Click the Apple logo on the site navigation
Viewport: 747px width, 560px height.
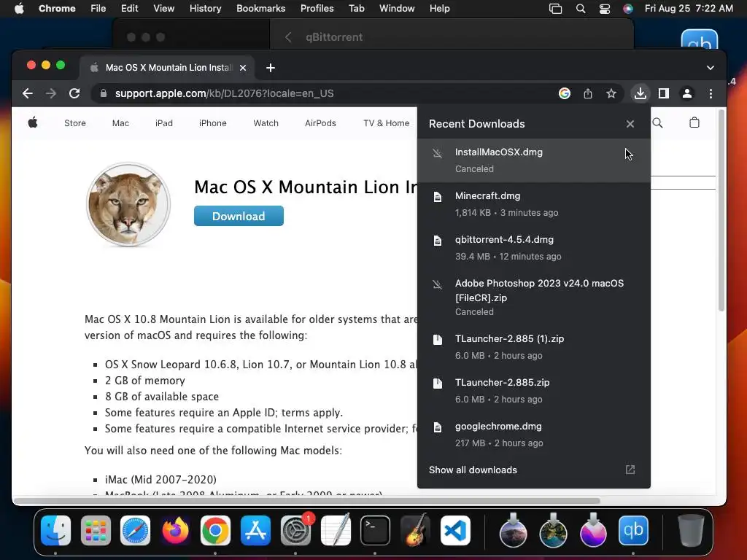33,122
